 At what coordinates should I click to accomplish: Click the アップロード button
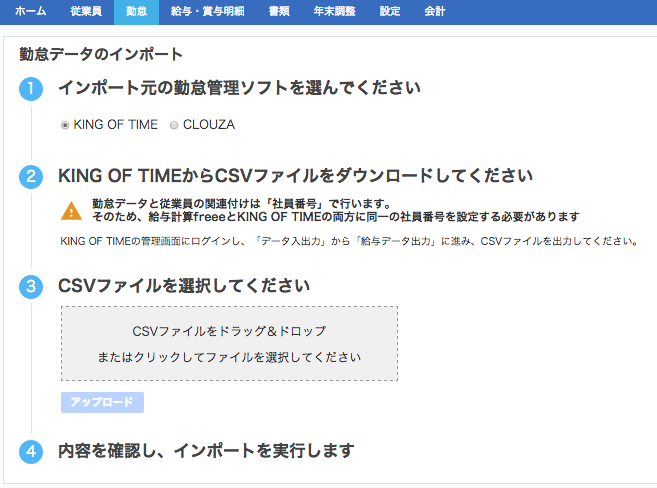click(102, 402)
